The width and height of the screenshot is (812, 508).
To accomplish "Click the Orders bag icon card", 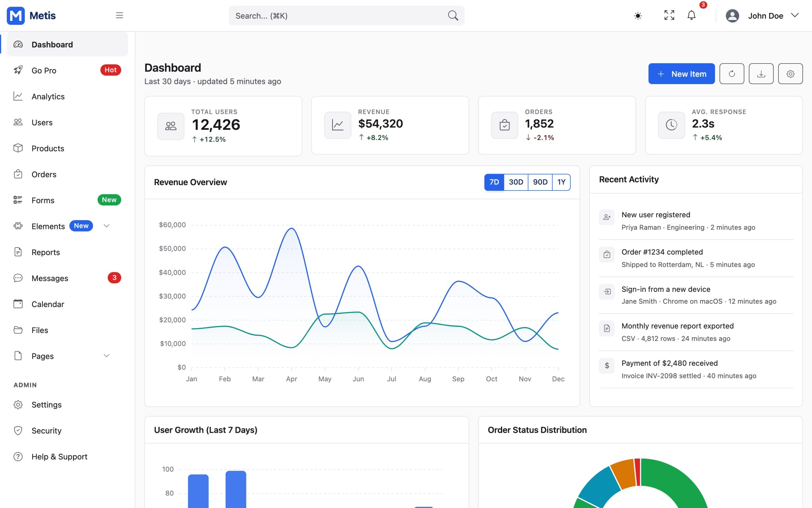I will tap(504, 125).
